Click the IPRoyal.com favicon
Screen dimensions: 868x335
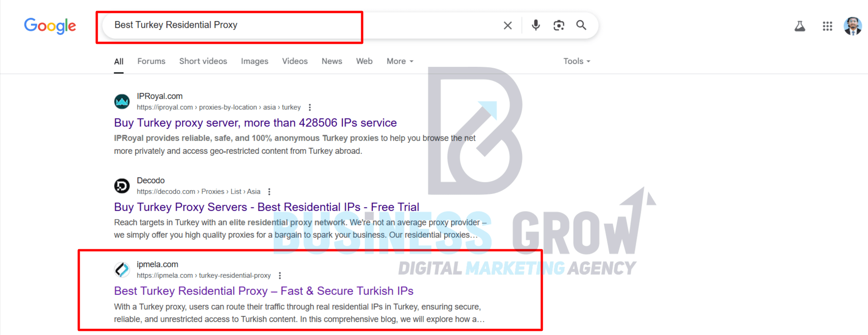(x=122, y=101)
